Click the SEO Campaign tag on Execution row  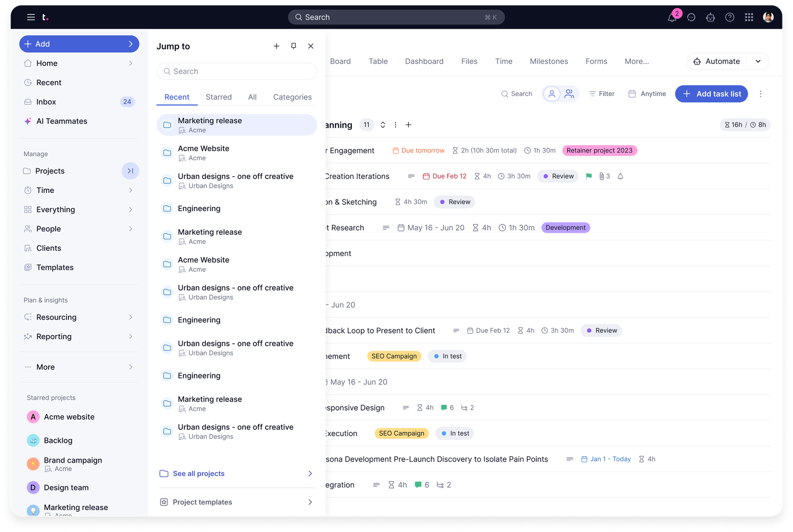[401, 433]
